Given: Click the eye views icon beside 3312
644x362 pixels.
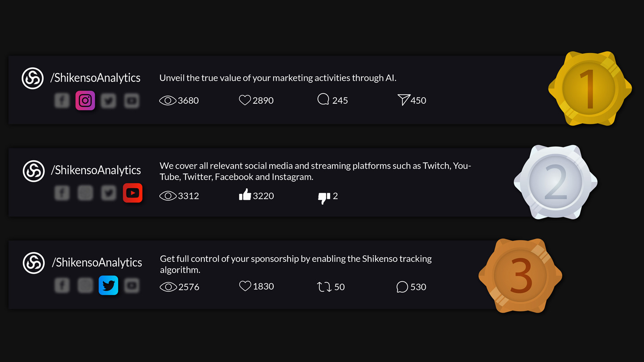Looking at the screenshot, I should [168, 196].
